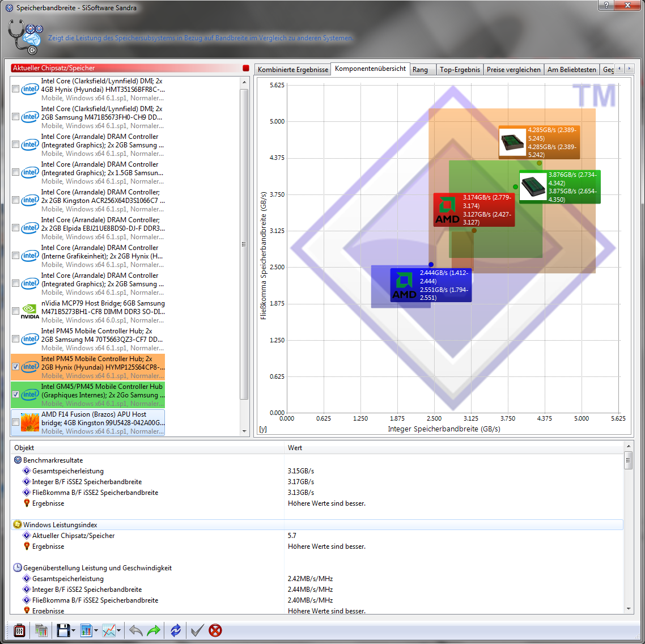
Task: Open the Top-Ergebnis tab
Action: pyautogui.click(x=460, y=70)
